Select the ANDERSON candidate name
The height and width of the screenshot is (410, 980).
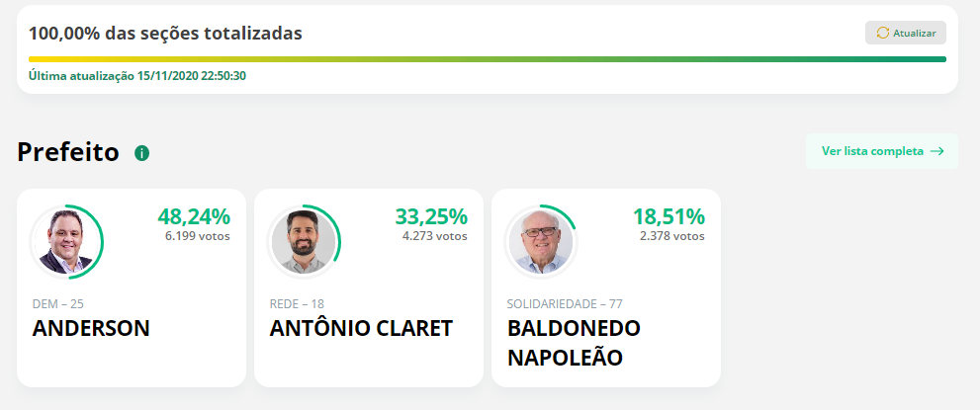tap(91, 329)
